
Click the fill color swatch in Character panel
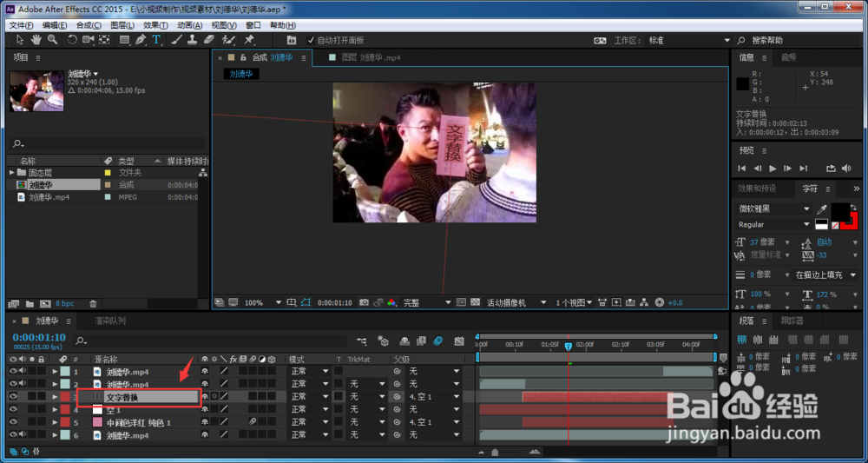pyautogui.click(x=840, y=211)
